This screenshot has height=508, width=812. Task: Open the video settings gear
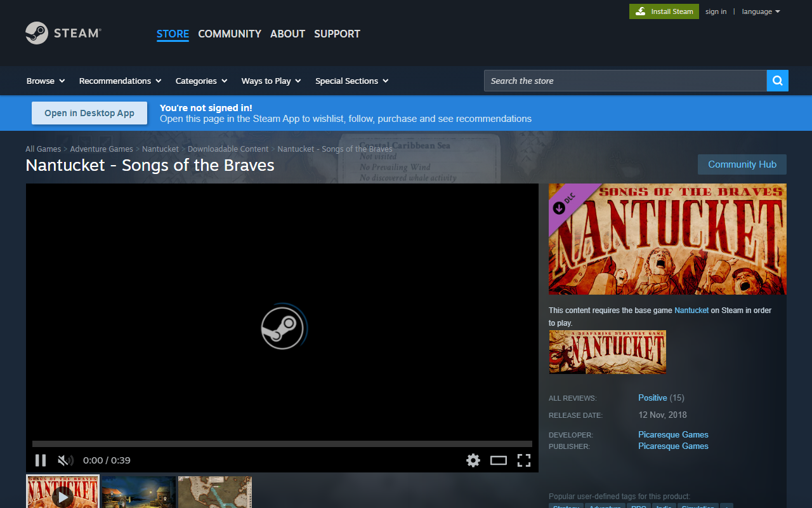(473, 460)
